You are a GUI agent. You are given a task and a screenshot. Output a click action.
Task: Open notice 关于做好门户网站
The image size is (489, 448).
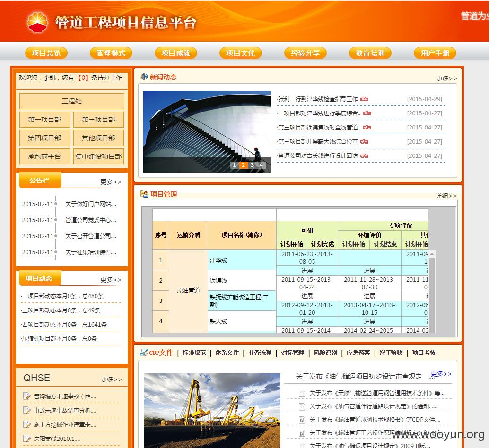[90, 204]
